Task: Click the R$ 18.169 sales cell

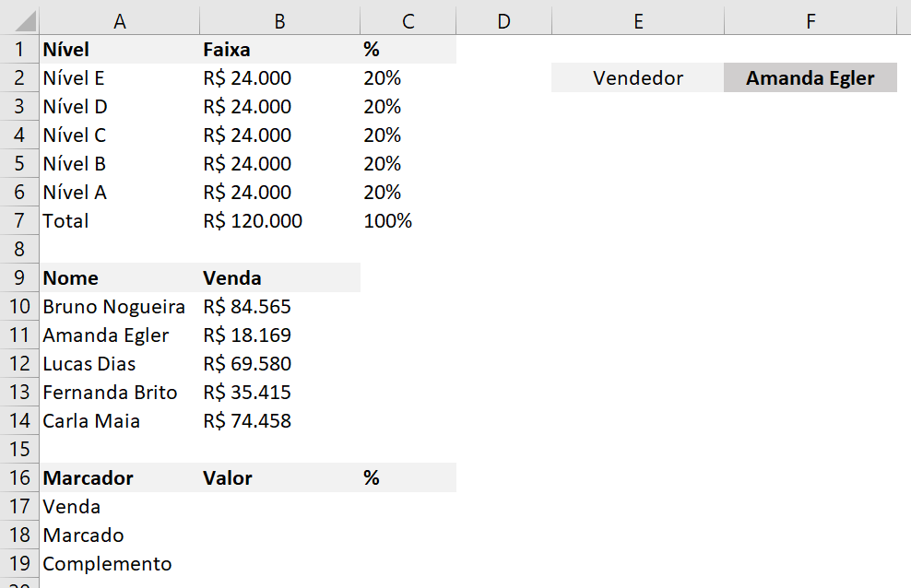Action: point(279,335)
